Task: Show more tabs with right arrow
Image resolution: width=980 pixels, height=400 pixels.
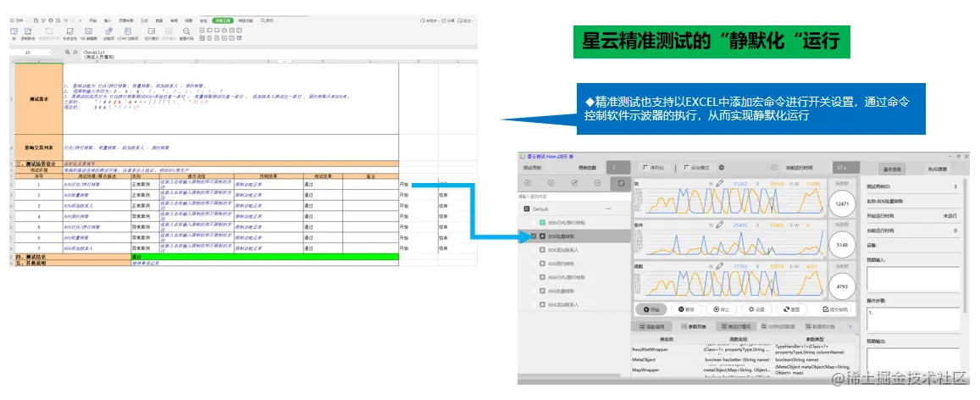Action: coord(850,327)
